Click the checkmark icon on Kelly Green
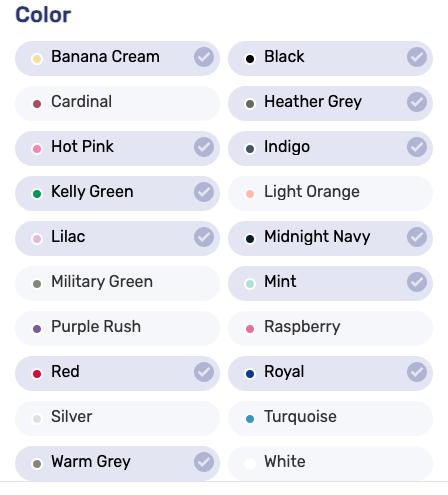This screenshot has width=448, height=495. pyautogui.click(x=204, y=192)
